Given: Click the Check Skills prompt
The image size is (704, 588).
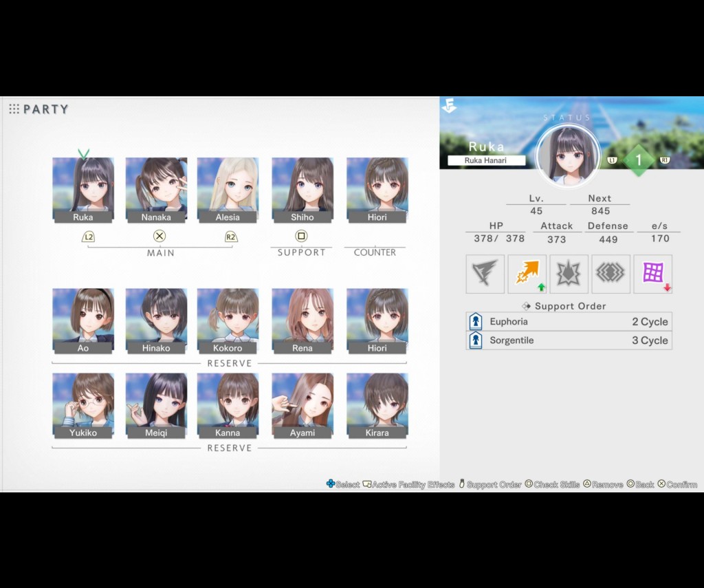Looking at the screenshot, I should pyautogui.click(x=552, y=484).
